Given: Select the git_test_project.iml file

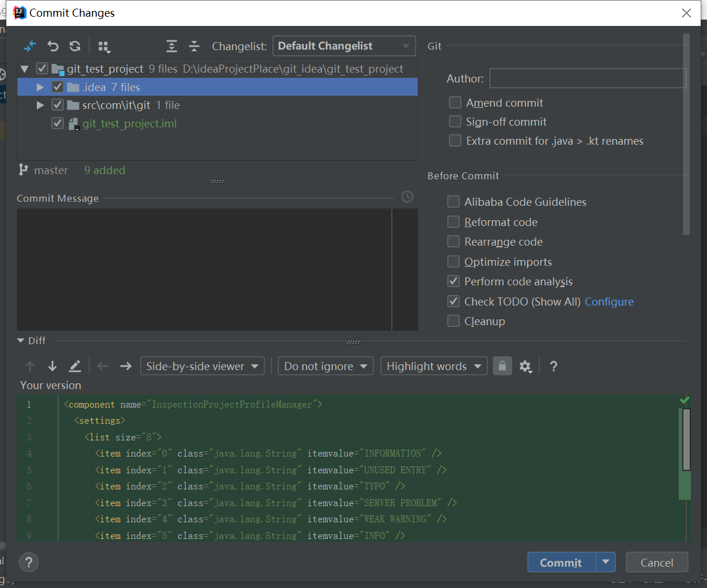Looking at the screenshot, I should (130, 123).
